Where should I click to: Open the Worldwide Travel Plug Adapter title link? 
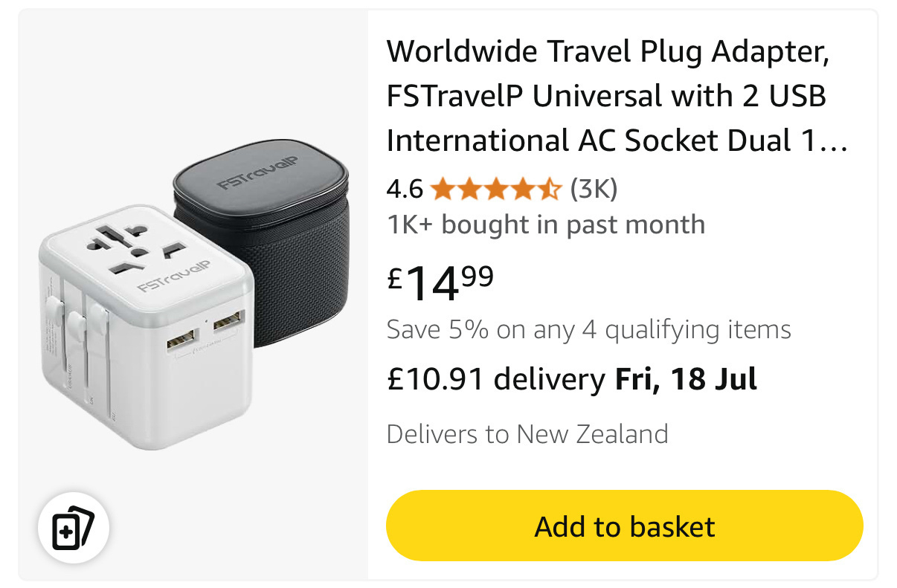click(x=617, y=96)
